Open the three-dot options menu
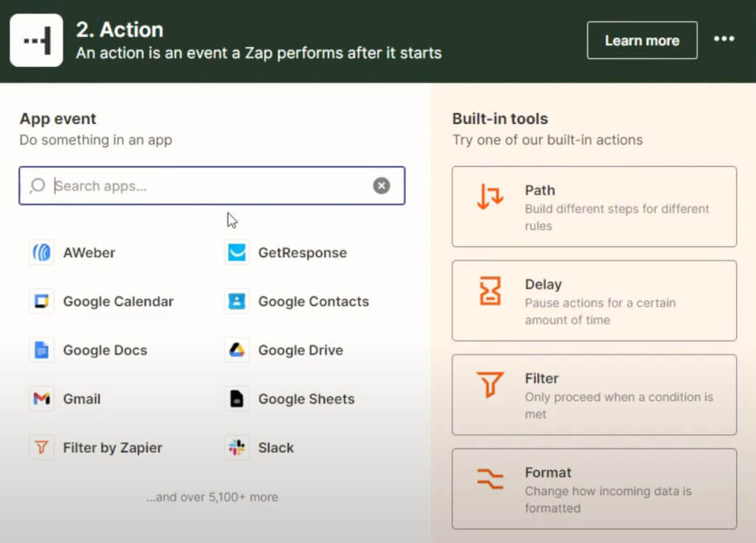The width and height of the screenshot is (756, 543). pos(724,40)
